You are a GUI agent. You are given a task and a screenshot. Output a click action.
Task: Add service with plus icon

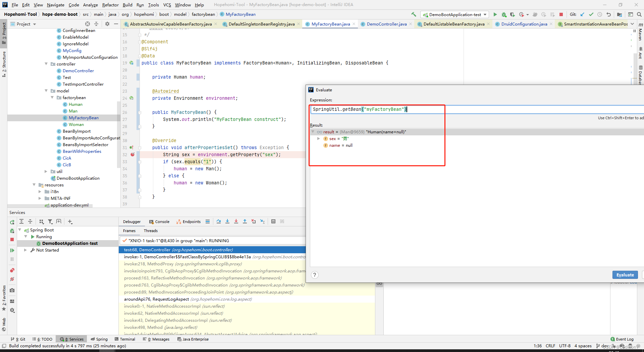70,221
